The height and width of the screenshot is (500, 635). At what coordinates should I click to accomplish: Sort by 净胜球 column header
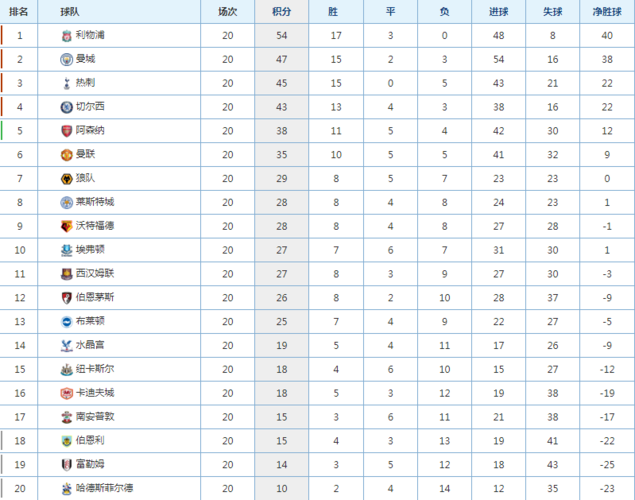pos(607,12)
